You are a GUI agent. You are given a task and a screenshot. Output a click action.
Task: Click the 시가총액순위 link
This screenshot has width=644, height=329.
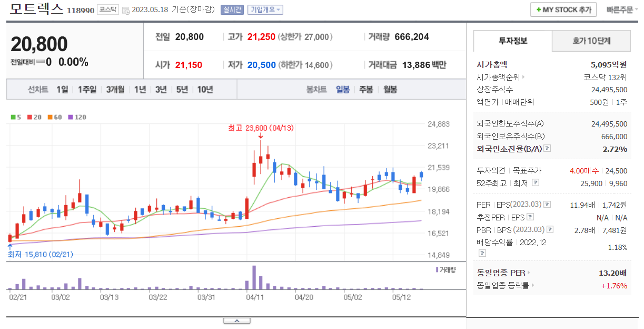click(498, 77)
